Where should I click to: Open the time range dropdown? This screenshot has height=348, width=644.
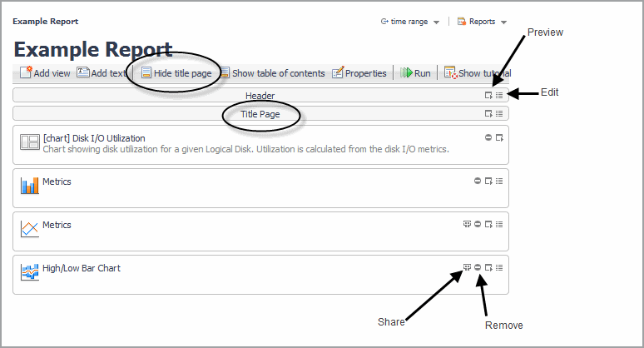[410, 22]
